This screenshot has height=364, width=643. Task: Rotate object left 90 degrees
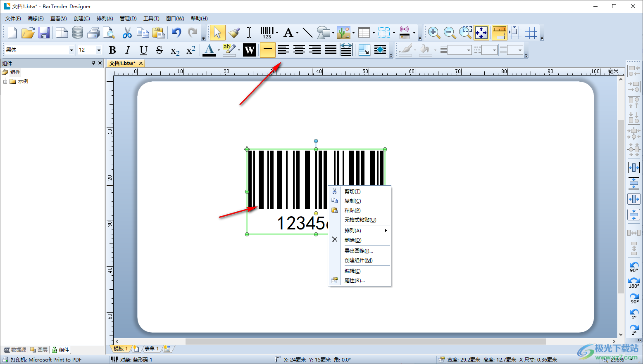click(634, 267)
